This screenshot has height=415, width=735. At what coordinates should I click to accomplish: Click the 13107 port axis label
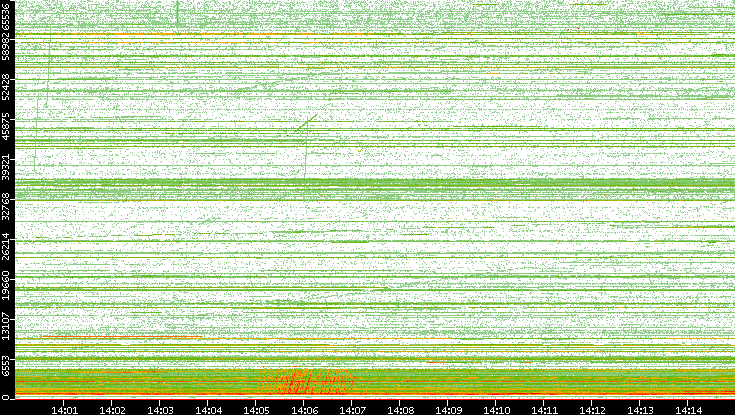point(5,325)
